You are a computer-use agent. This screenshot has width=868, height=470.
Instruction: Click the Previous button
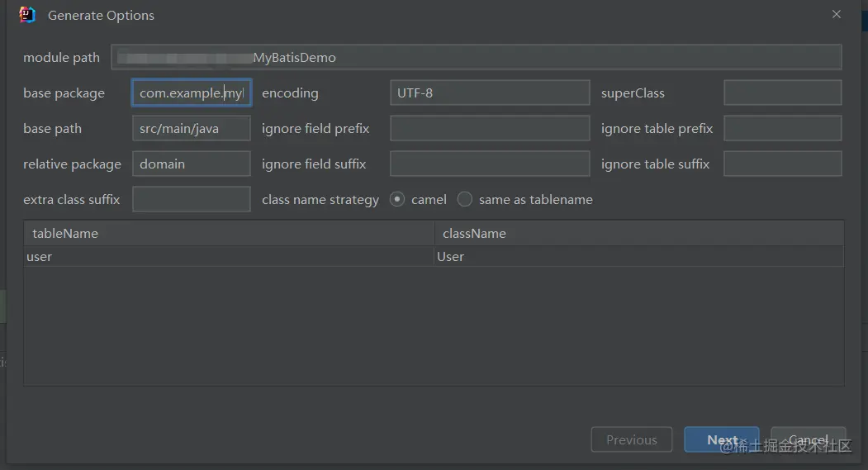tap(632, 439)
